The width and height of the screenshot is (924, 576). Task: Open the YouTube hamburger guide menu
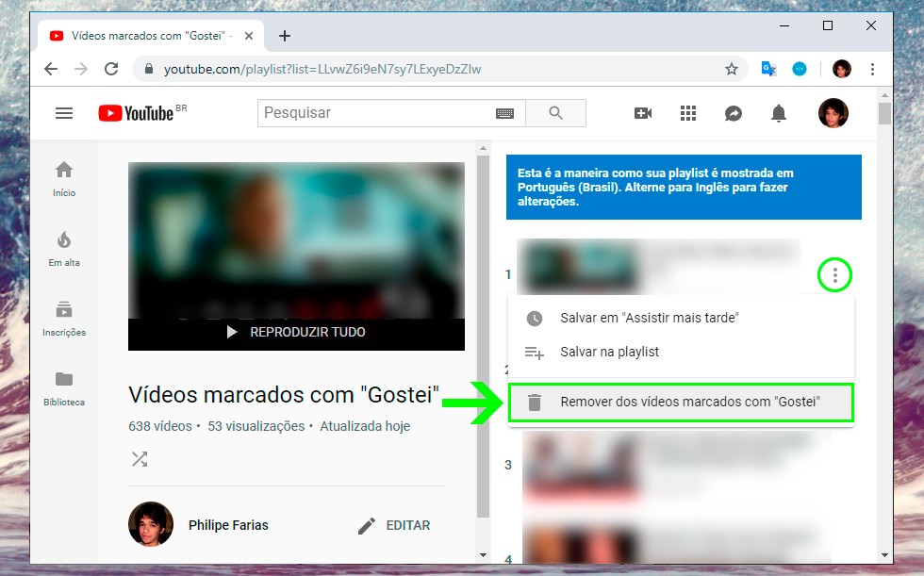(x=64, y=113)
